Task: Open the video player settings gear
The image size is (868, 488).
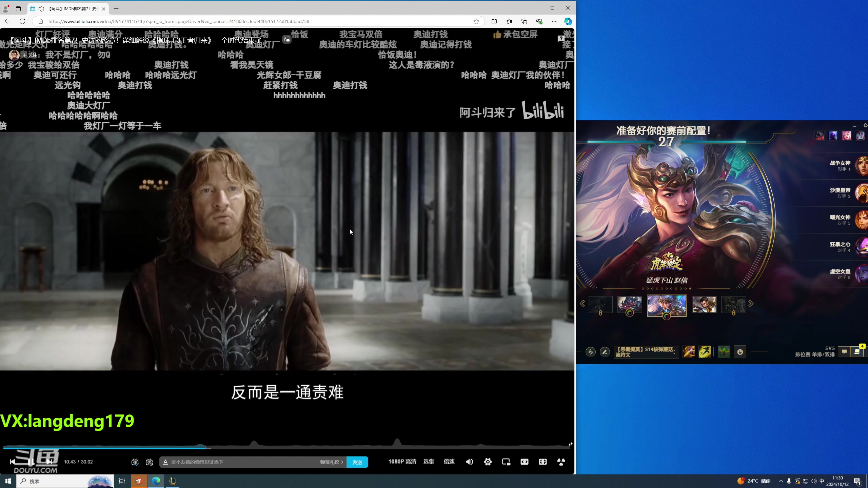Action: (488, 462)
